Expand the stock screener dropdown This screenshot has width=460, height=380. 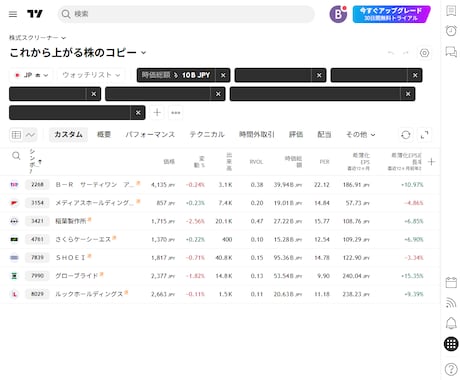37,38
